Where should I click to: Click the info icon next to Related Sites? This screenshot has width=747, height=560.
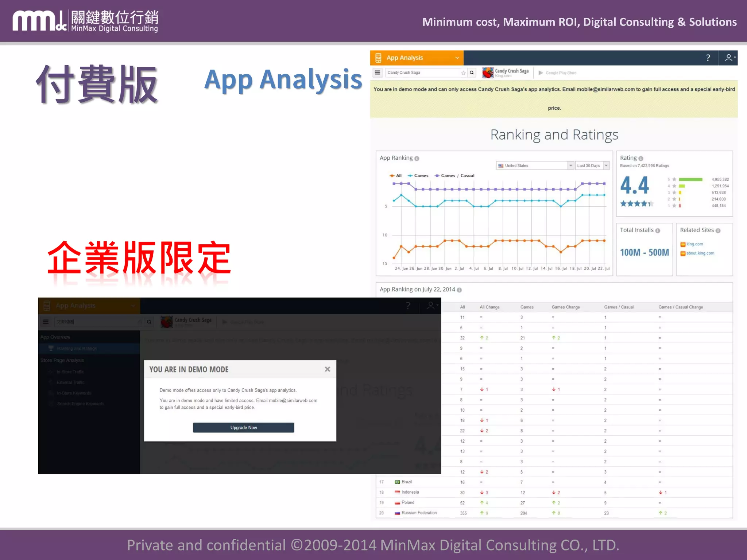pos(718,231)
